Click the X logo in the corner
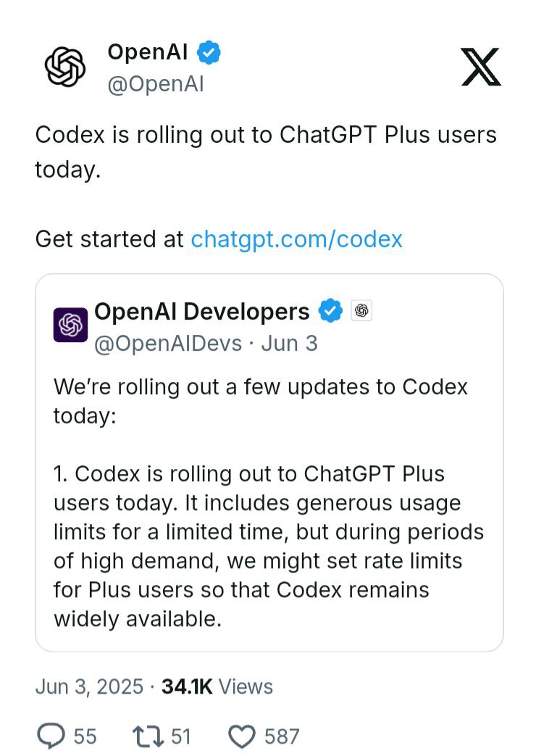The image size is (536, 756). coord(481,67)
